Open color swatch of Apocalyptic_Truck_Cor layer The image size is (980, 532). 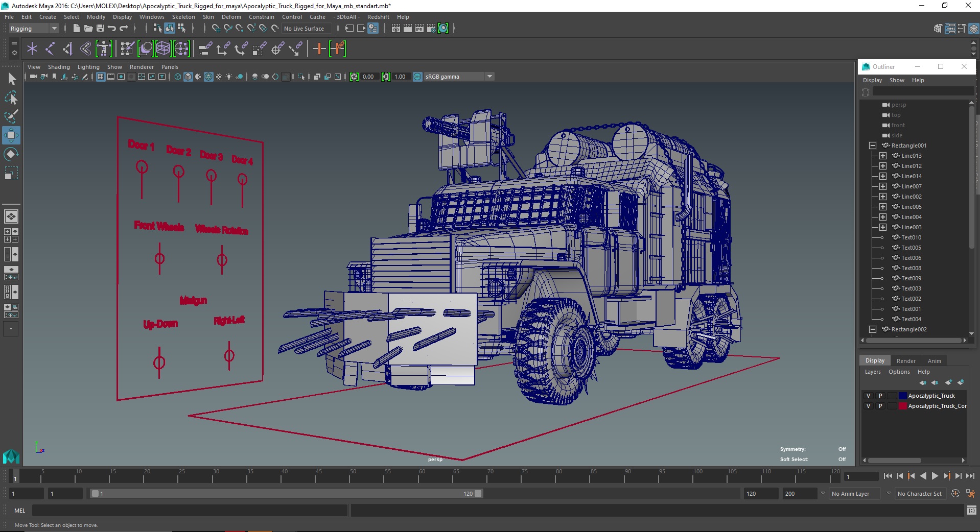click(902, 406)
